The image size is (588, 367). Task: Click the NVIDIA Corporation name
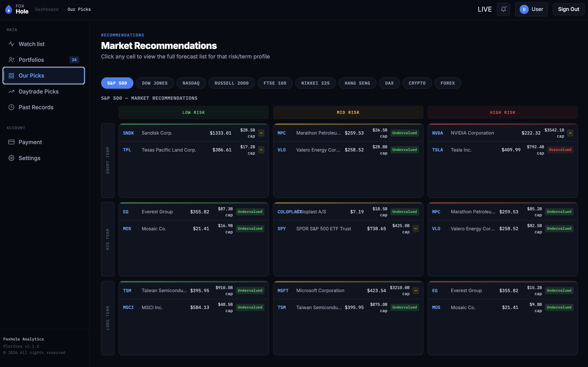click(472, 133)
